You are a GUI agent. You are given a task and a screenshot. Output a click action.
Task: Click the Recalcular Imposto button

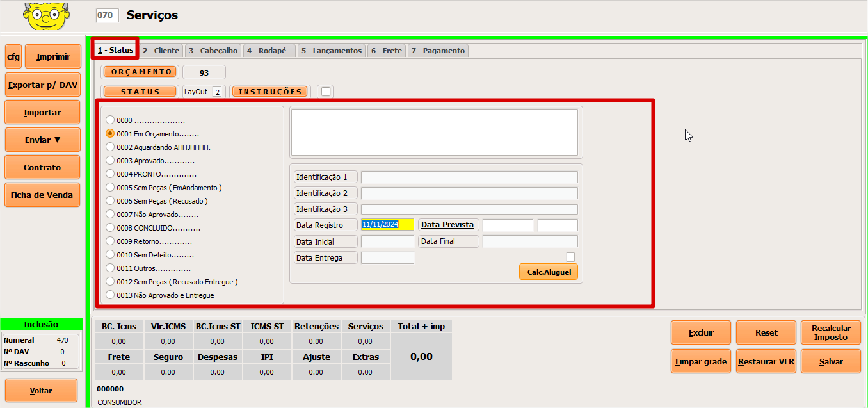click(831, 332)
